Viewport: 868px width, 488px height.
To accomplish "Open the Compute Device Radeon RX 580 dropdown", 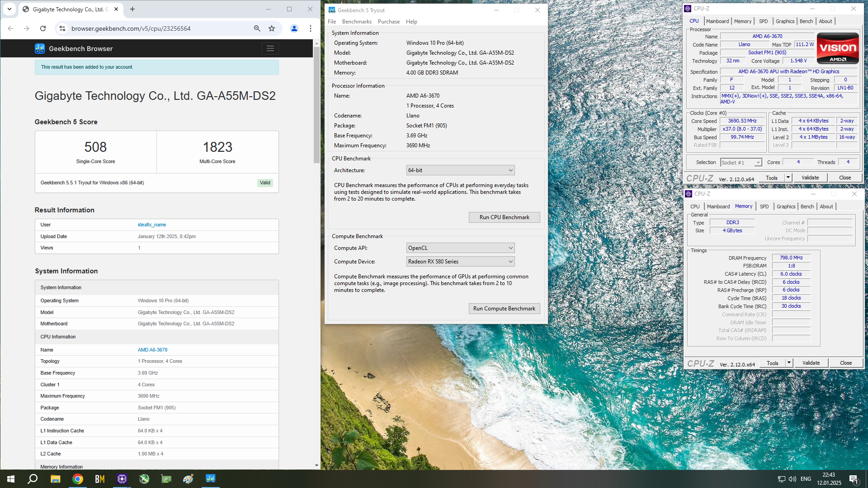I will click(460, 262).
